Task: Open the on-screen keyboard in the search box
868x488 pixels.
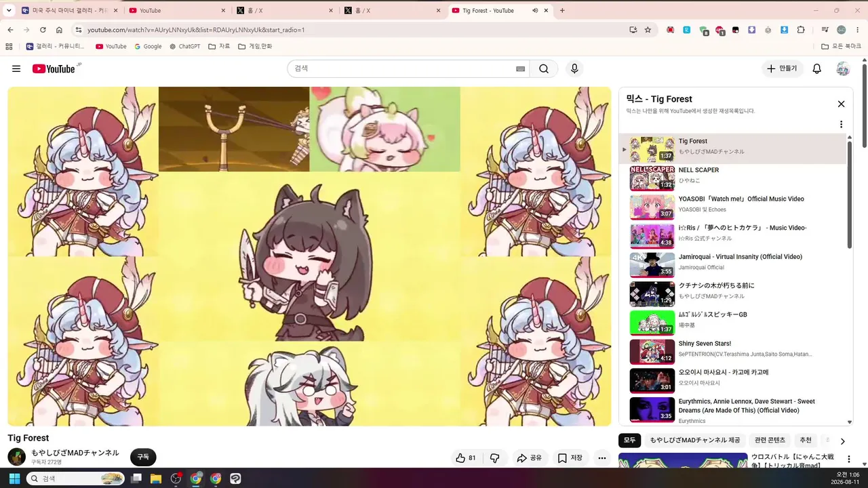Action: tap(520, 68)
